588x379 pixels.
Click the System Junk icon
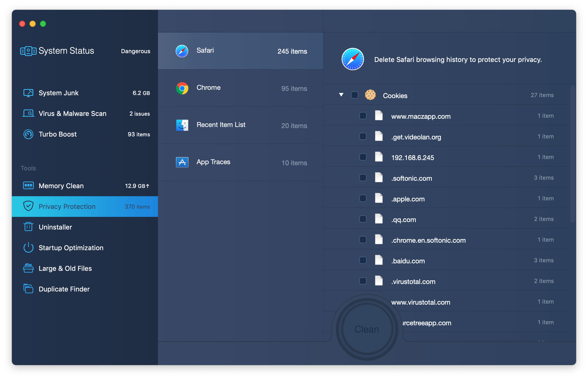(x=28, y=93)
